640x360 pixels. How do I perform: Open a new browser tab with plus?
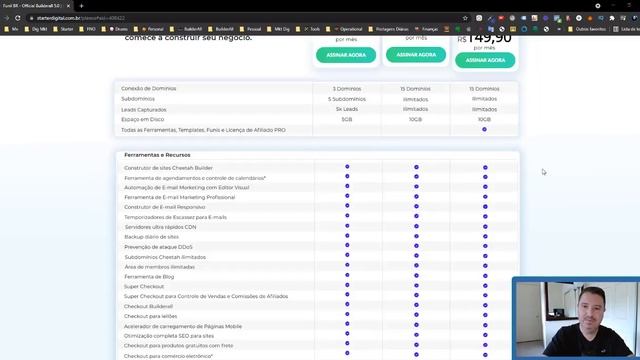81,6
